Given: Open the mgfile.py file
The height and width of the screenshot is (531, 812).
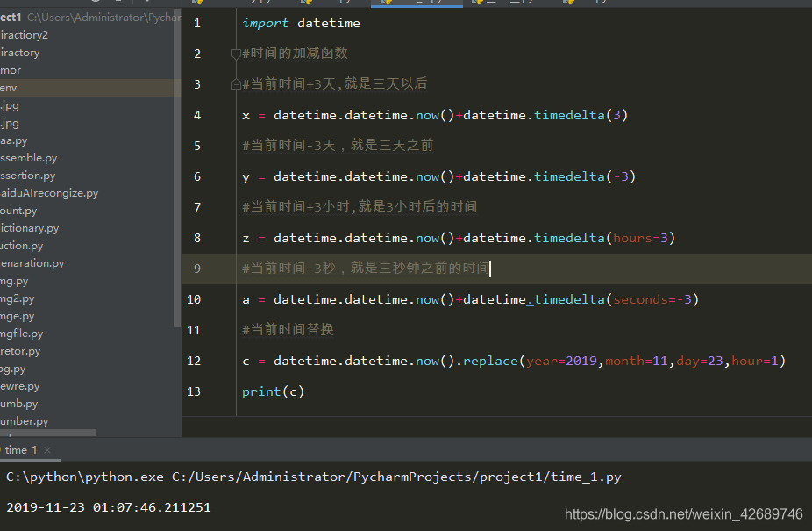Looking at the screenshot, I should pyautogui.click(x=22, y=334).
